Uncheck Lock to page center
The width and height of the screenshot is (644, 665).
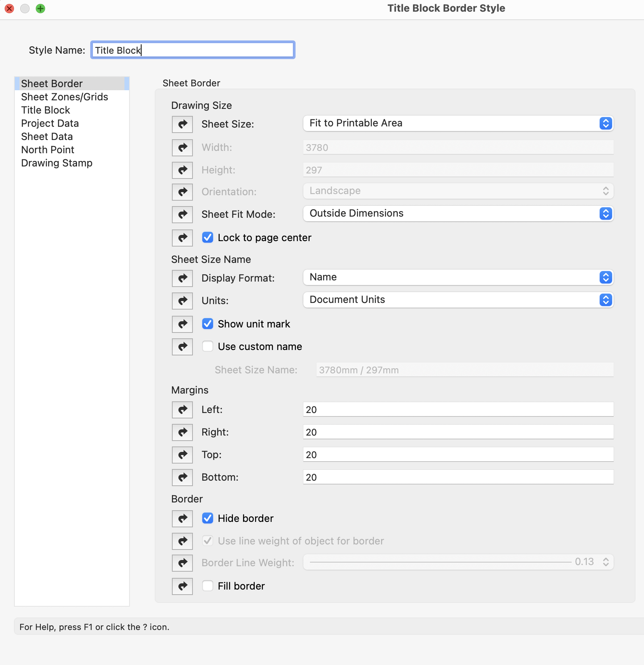pyautogui.click(x=208, y=238)
